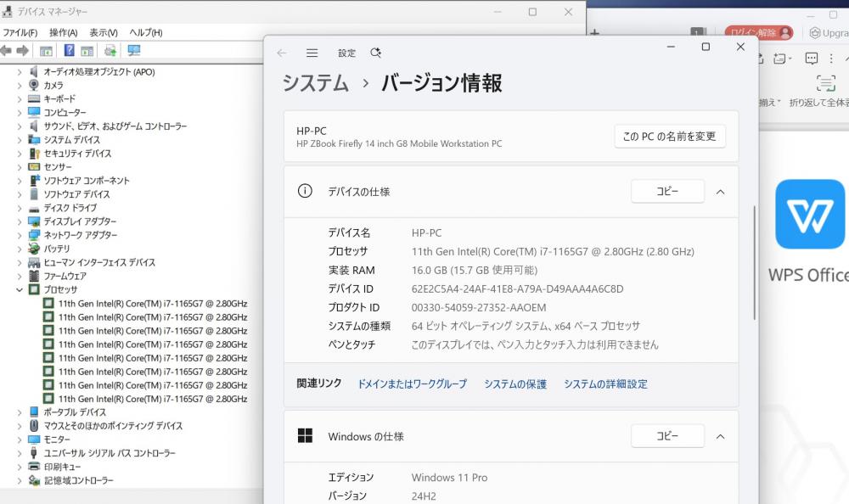849x504 pixels.
Task: Click この PC の名前を変更 button
Action: pyautogui.click(x=669, y=136)
